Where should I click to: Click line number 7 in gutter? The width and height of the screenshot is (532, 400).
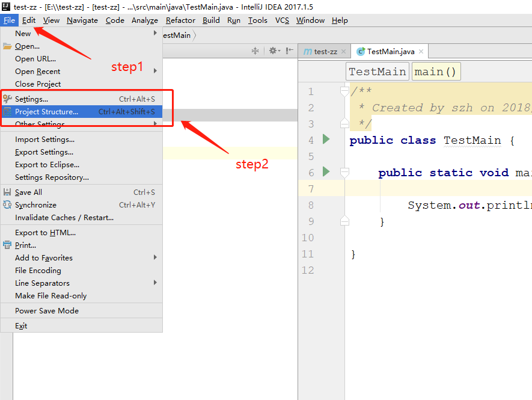point(311,189)
